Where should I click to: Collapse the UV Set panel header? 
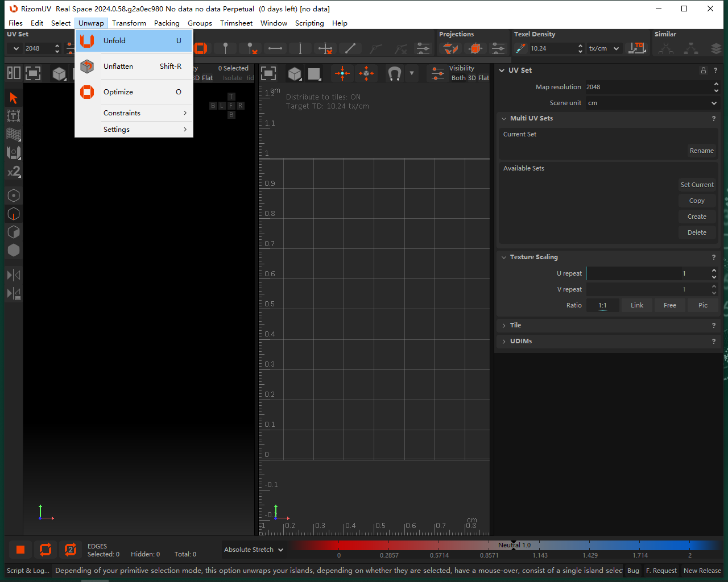pyautogui.click(x=502, y=70)
